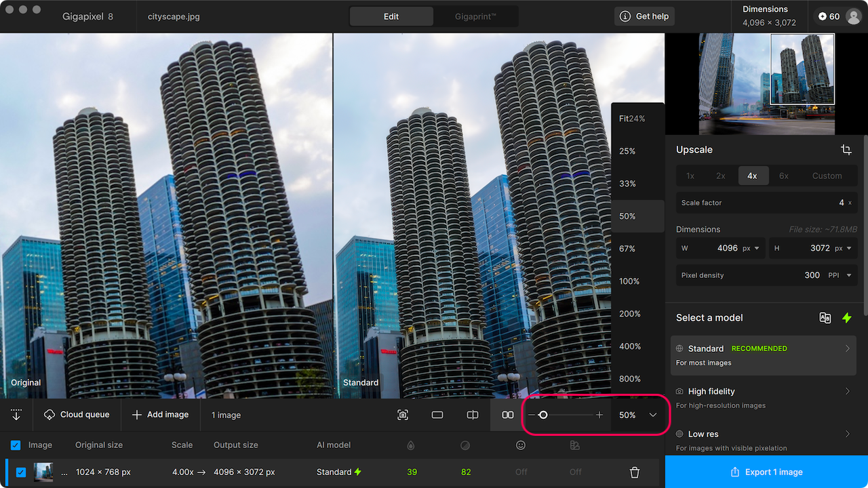Click the half-circle sharpen column header icon

[465, 445]
